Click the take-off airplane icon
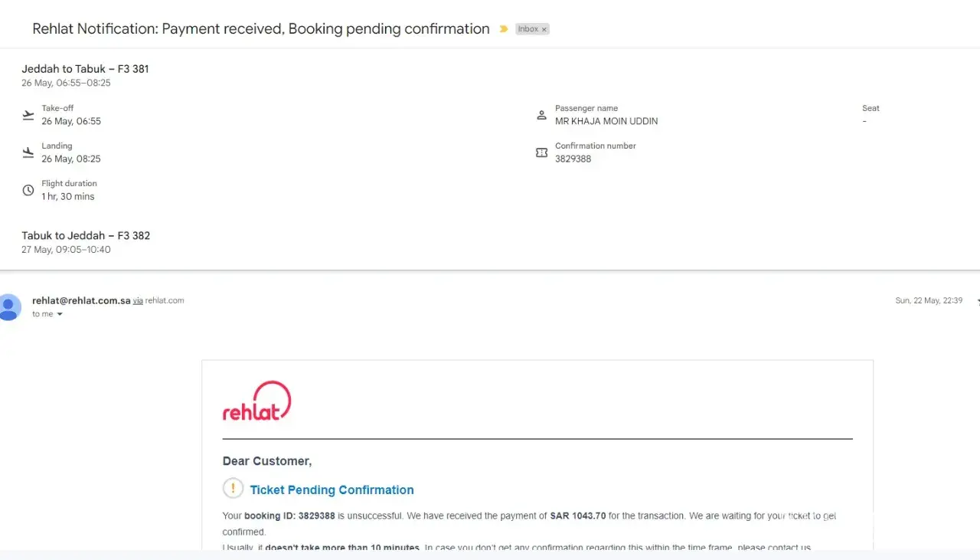980x560 pixels. (x=28, y=115)
